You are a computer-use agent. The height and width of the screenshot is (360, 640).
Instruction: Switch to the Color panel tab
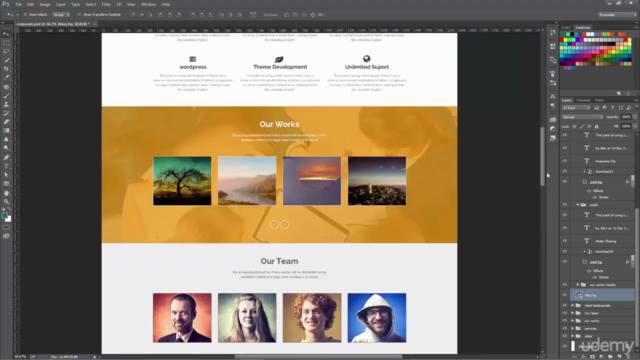[566, 27]
